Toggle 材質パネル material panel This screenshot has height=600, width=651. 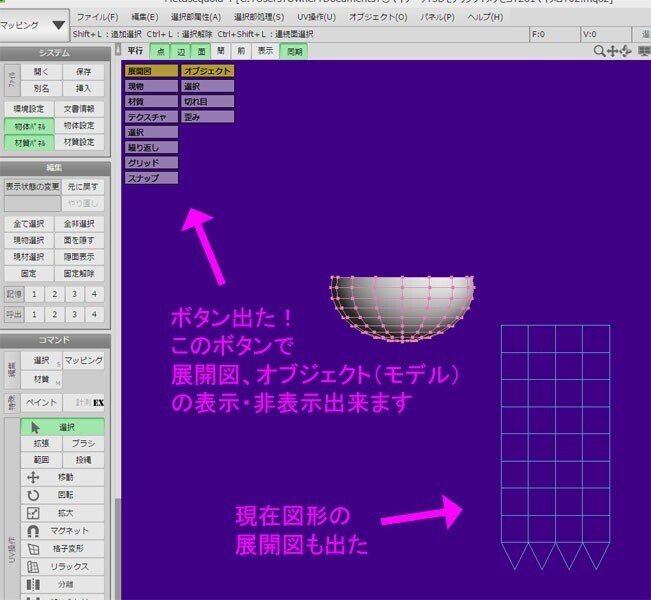pyautogui.click(x=29, y=142)
